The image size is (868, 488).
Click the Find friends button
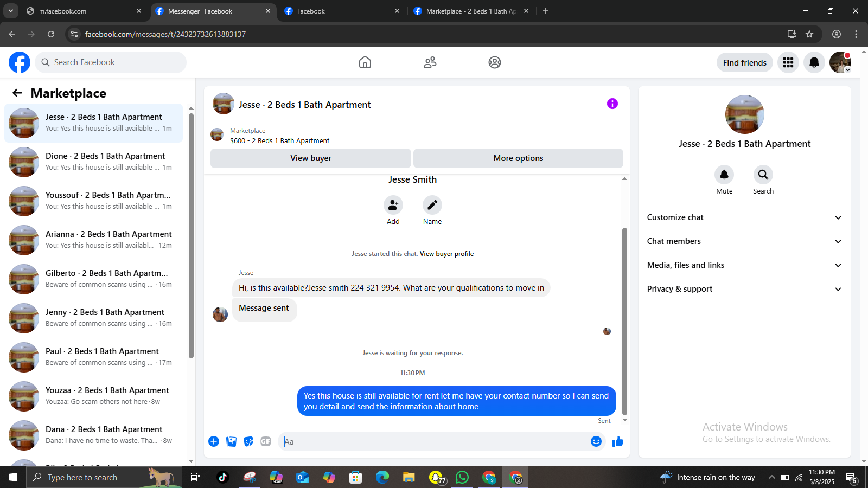[x=745, y=62]
